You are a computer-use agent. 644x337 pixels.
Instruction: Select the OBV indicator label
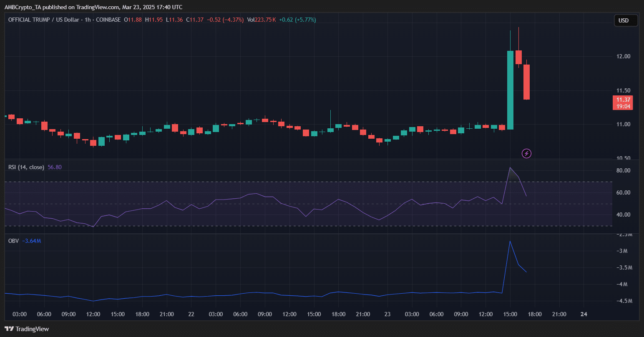(13, 240)
